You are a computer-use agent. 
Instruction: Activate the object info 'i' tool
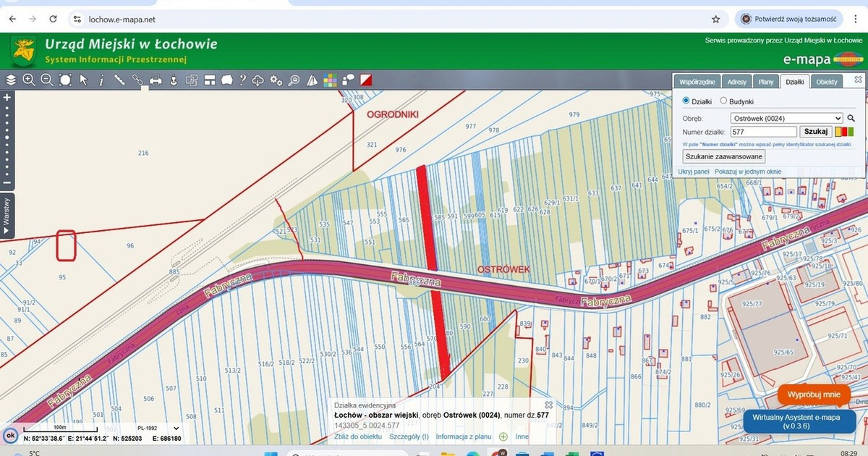(x=101, y=80)
